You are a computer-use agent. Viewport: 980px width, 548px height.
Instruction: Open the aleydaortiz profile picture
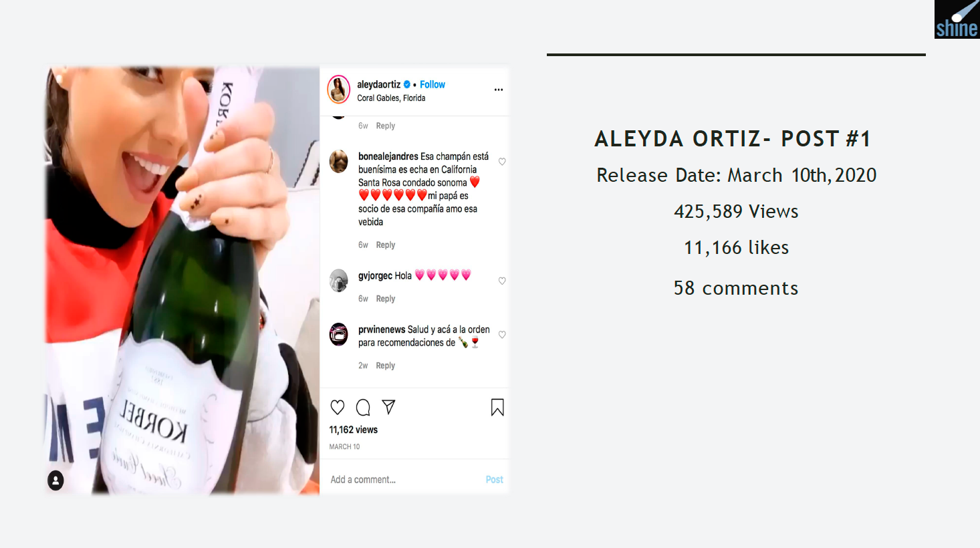click(339, 90)
